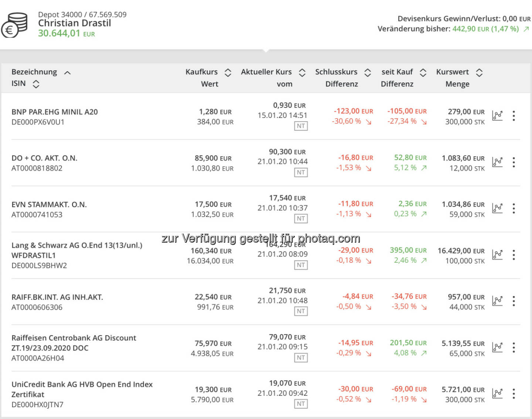Open chart for DO + CO. AKT. O.N.
This screenshot has width=532, height=419.
(x=498, y=162)
